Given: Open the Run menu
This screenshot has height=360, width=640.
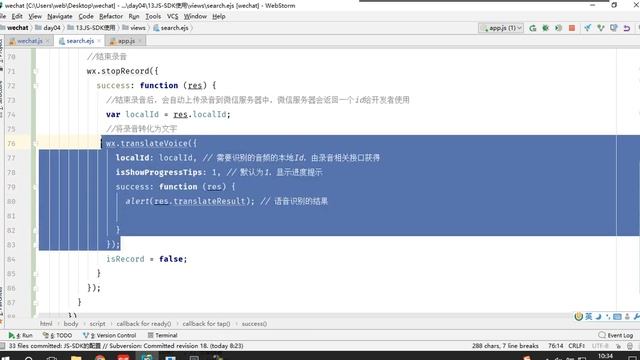Looking at the screenshot, I should [133, 16].
